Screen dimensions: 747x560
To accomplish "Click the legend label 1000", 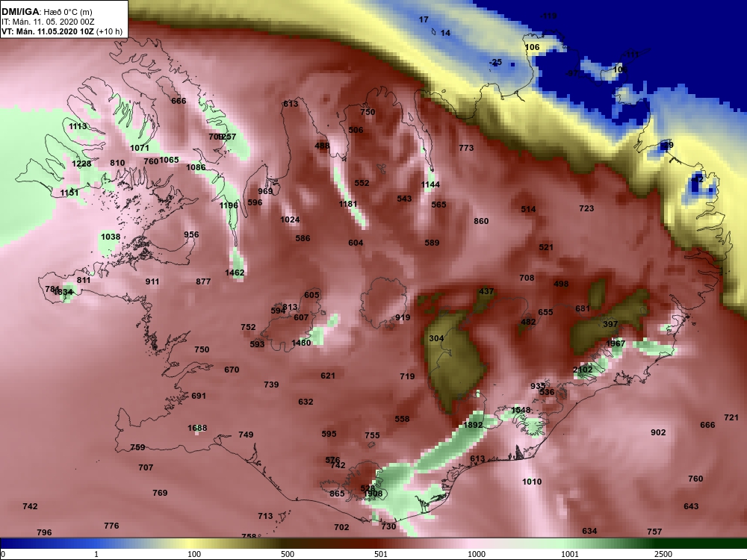I will [477, 554].
